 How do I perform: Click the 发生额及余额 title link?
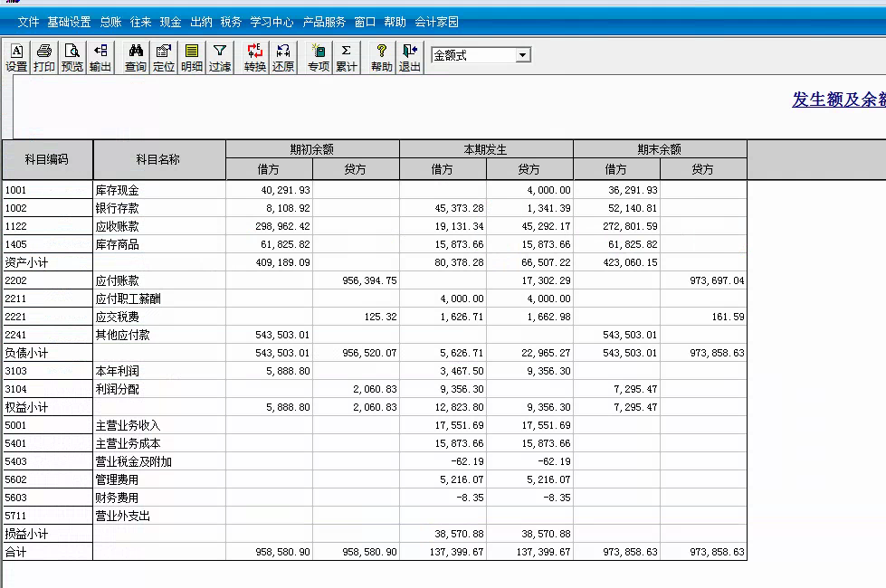839,100
